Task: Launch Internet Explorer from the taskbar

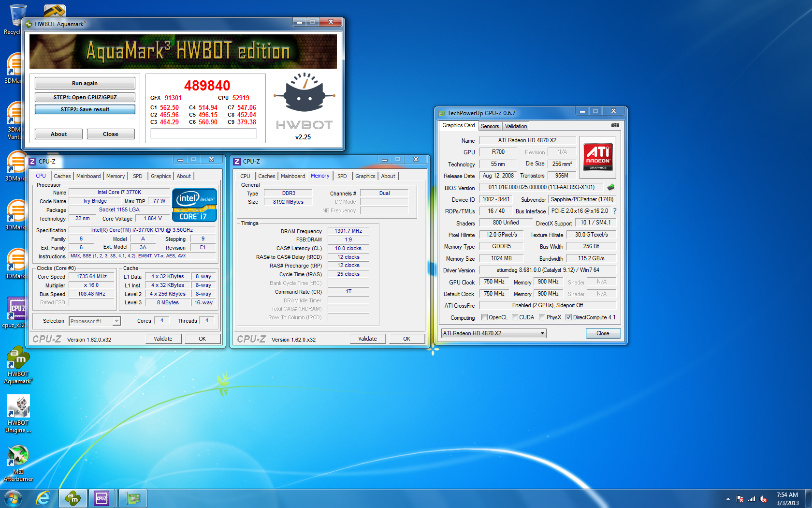Action: click(43, 498)
